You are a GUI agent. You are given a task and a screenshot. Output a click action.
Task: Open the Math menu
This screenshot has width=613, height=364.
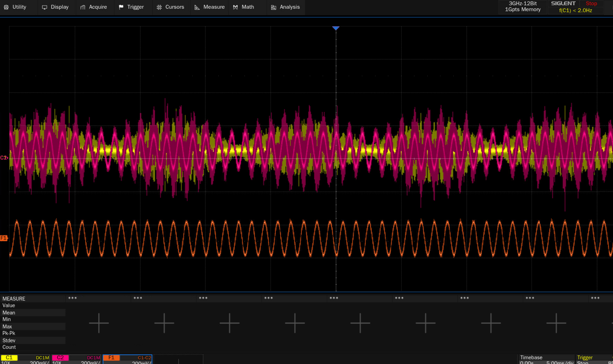[244, 7]
